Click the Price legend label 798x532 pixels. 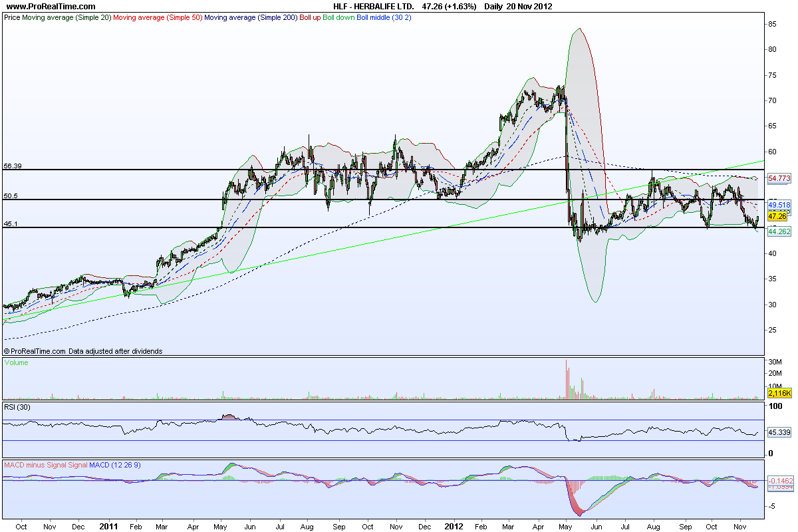pyautogui.click(x=12, y=18)
